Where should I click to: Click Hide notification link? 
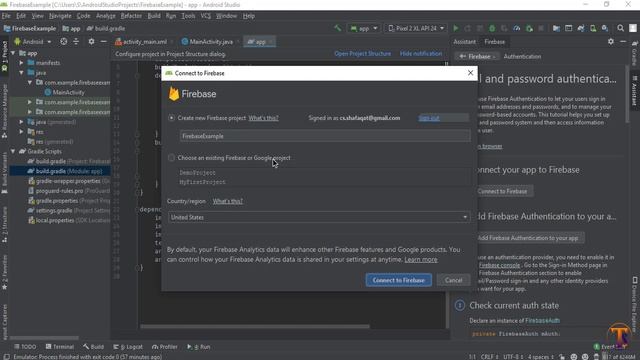click(x=421, y=53)
